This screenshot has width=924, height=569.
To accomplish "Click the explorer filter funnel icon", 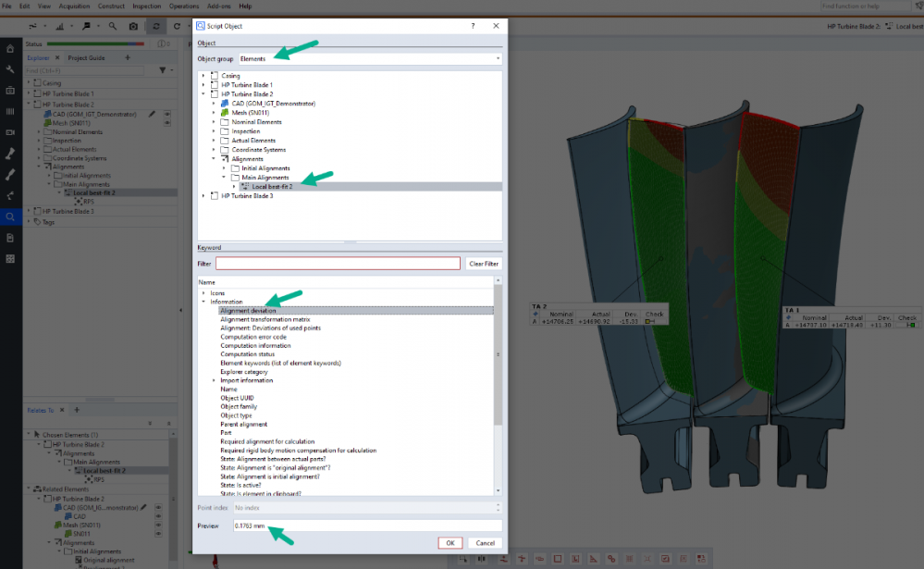I will (x=162, y=70).
